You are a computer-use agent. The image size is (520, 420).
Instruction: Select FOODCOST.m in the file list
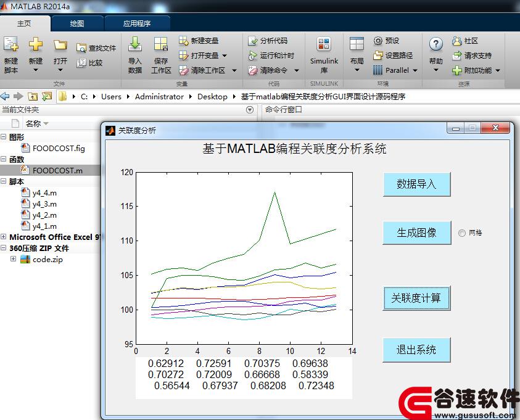[57, 170]
